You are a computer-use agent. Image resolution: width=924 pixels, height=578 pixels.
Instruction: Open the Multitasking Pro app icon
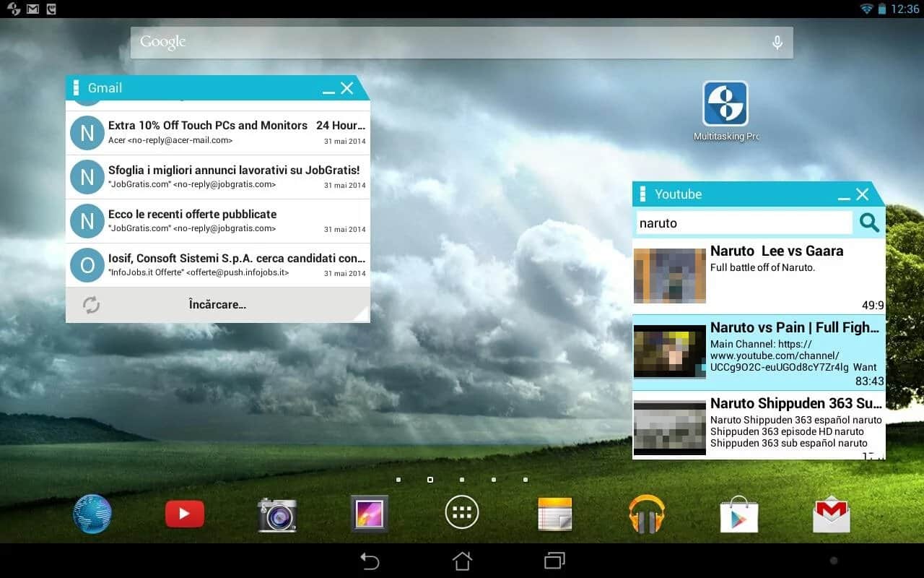725,104
